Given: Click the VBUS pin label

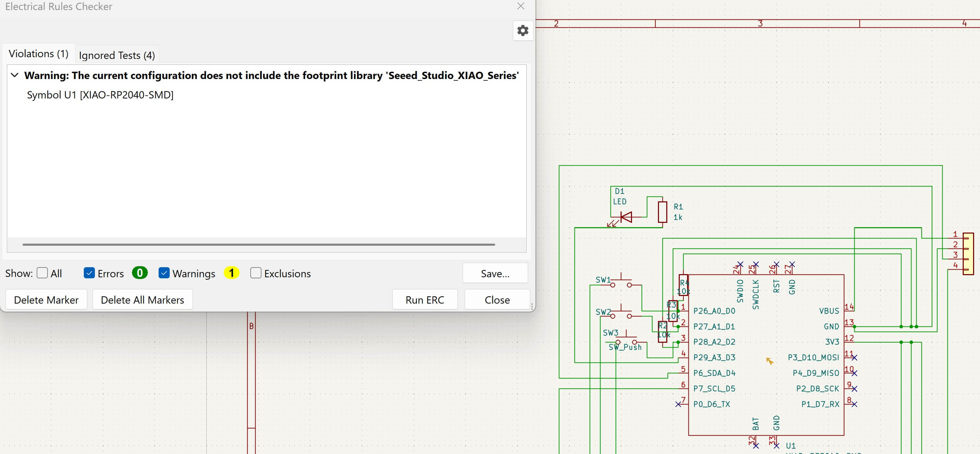Looking at the screenshot, I should [829, 311].
